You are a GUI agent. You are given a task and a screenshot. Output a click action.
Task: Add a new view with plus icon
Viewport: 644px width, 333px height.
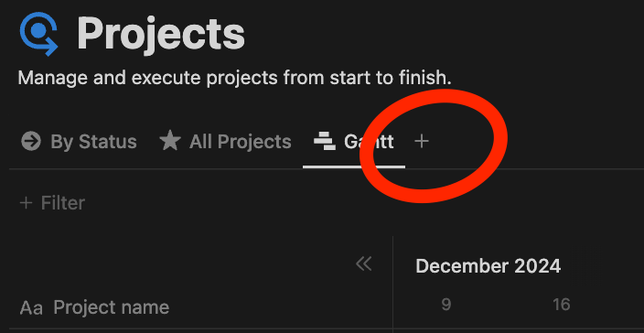(422, 142)
